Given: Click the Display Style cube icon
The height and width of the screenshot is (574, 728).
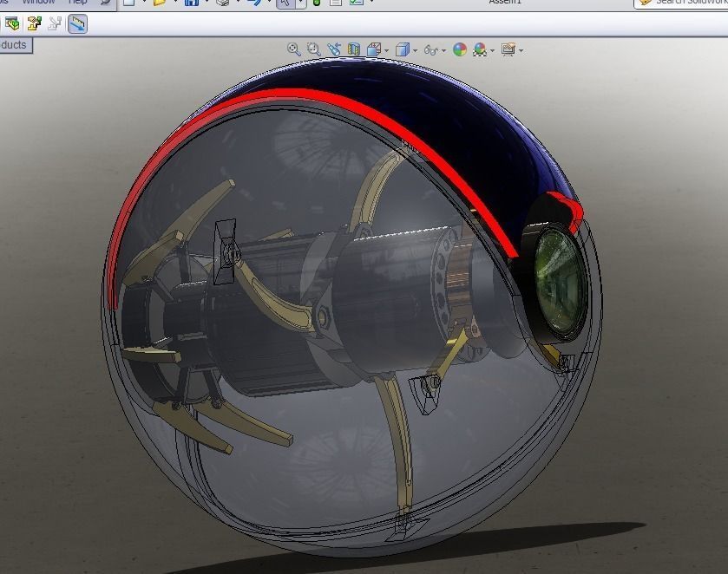Looking at the screenshot, I should click(x=402, y=49).
